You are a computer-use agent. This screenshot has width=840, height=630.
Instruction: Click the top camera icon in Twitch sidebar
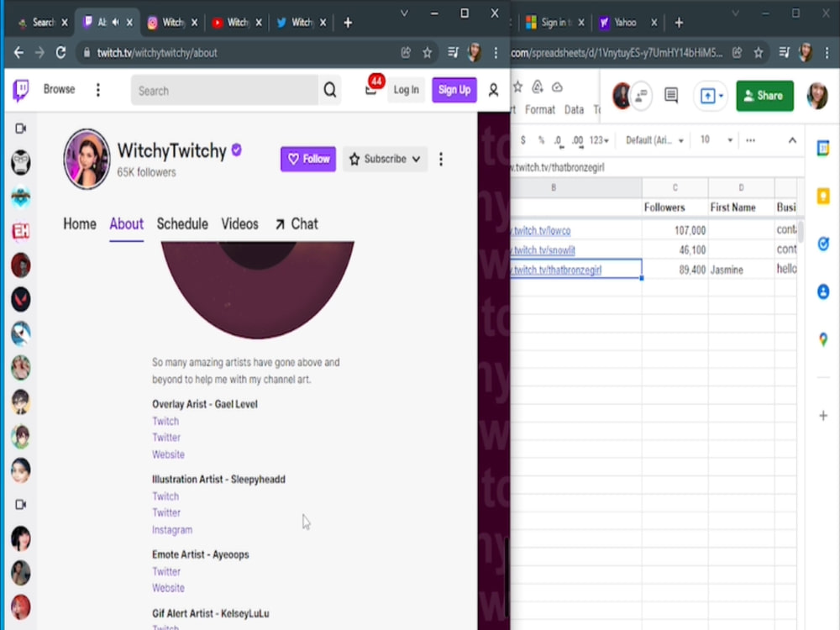(20, 129)
